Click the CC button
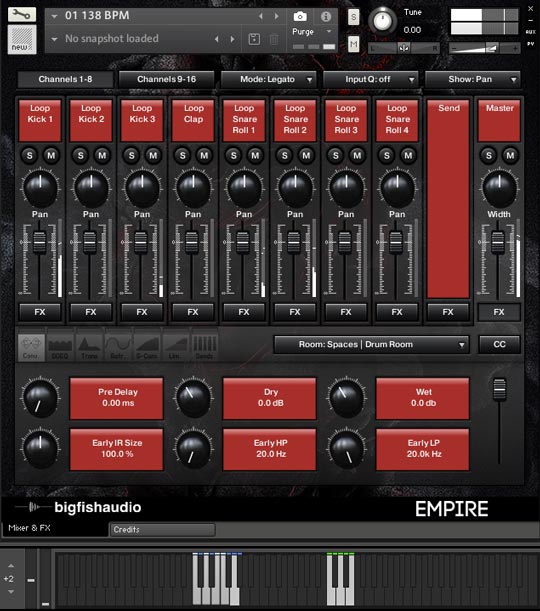Viewport: 540px width, 611px height. pos(499,344)
